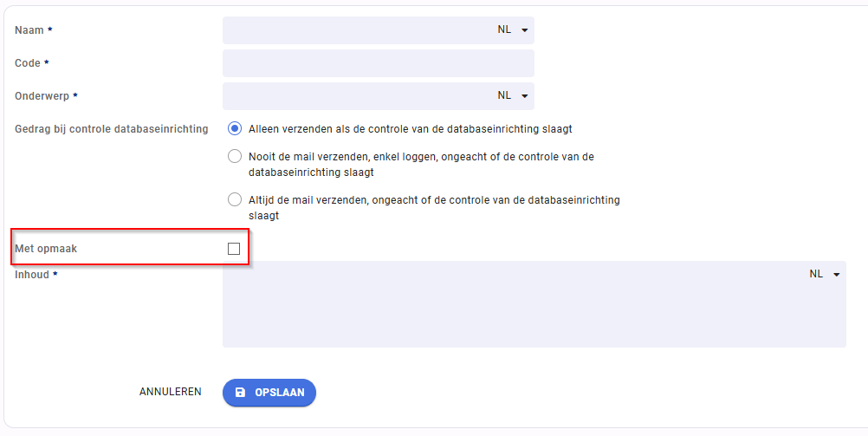
Task: Select 'Altijd de mail verzenden' radio option
Action: (235, 199)
